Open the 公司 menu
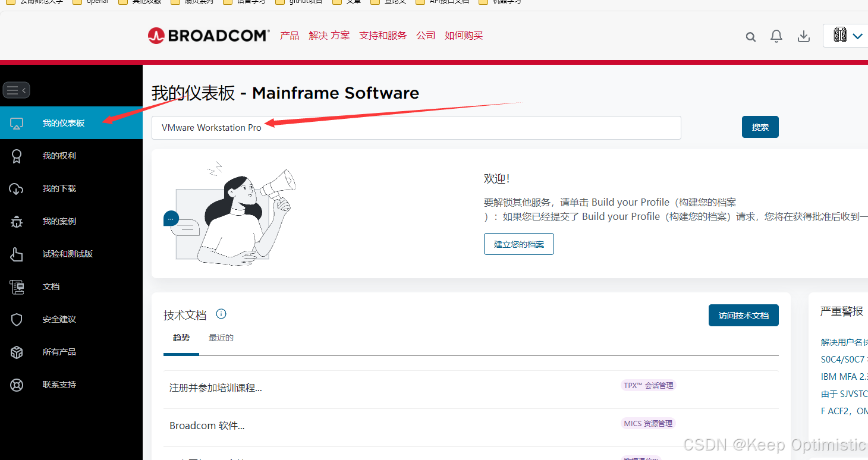868x460 pixels. point(426,36)
